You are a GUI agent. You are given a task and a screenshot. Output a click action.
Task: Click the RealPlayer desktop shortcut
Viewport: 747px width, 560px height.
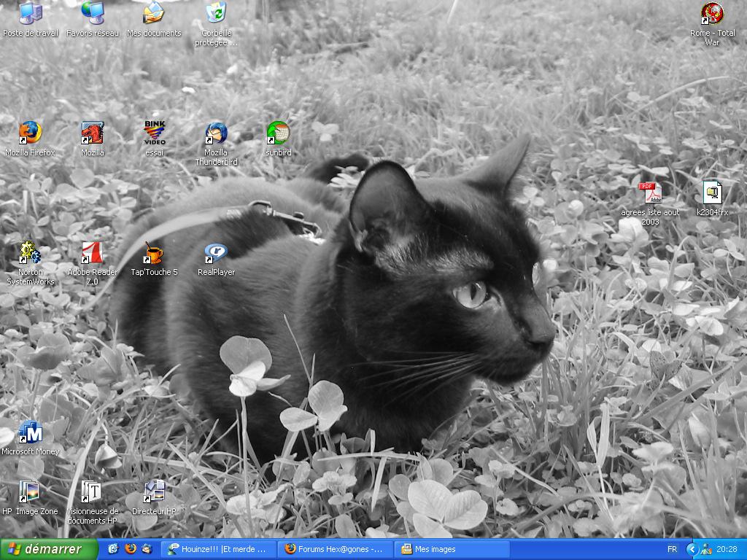point(216,253)
